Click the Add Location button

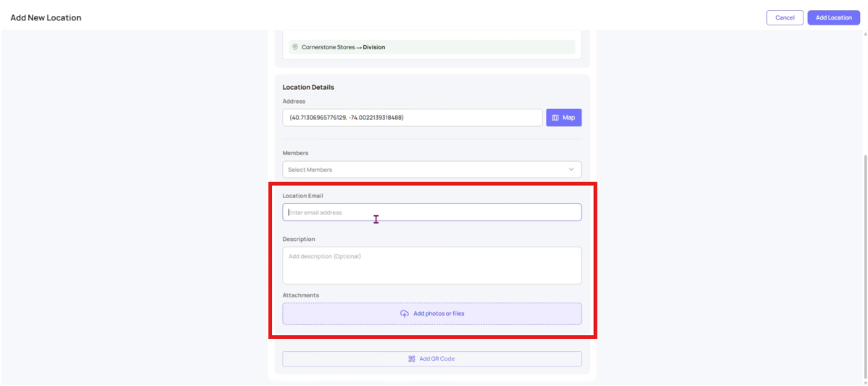click(x=833, y=17)
